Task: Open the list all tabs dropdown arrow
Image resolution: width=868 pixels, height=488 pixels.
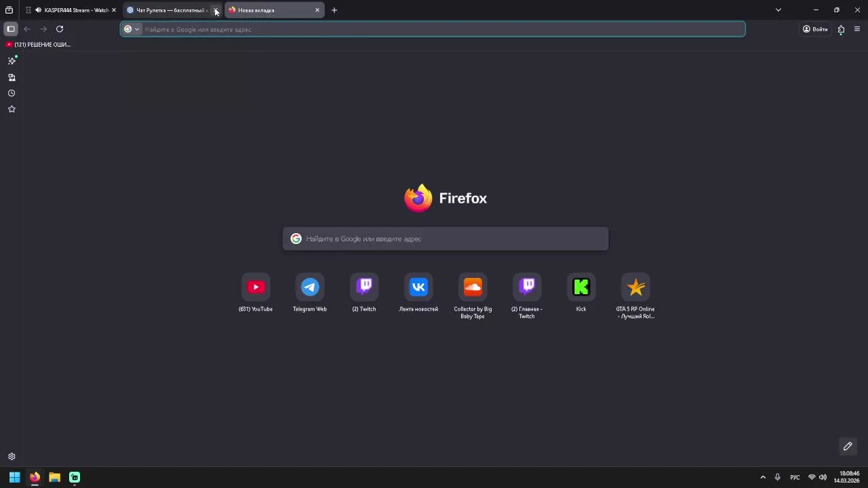Action: 778,10
